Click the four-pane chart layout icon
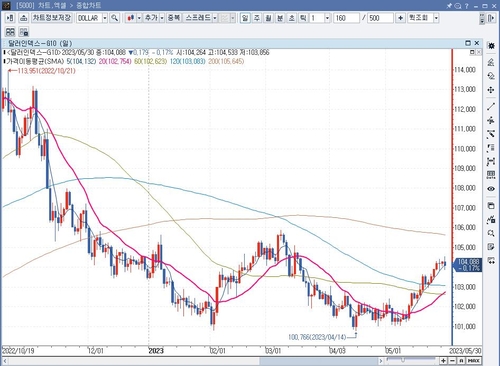The height and width of the screenshot is (366, 500). point(10,32)
